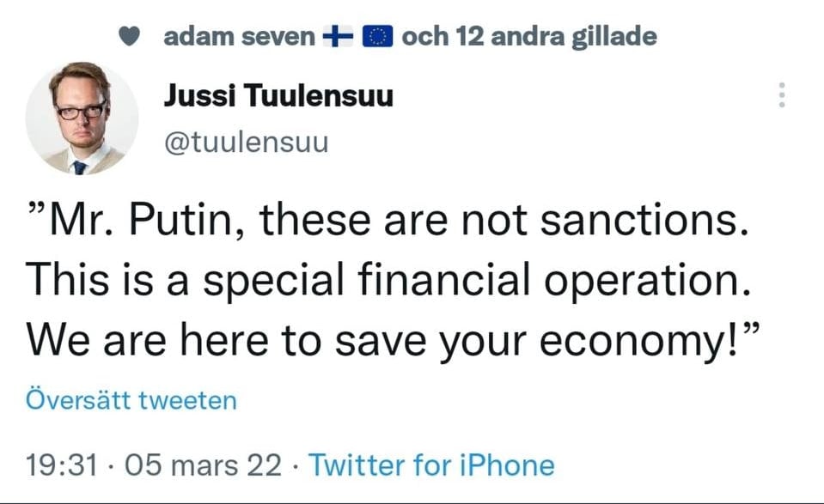Open the "Twitter for iPhone" source link
This screenshot has width=824, height=504.
pos(431,465)
